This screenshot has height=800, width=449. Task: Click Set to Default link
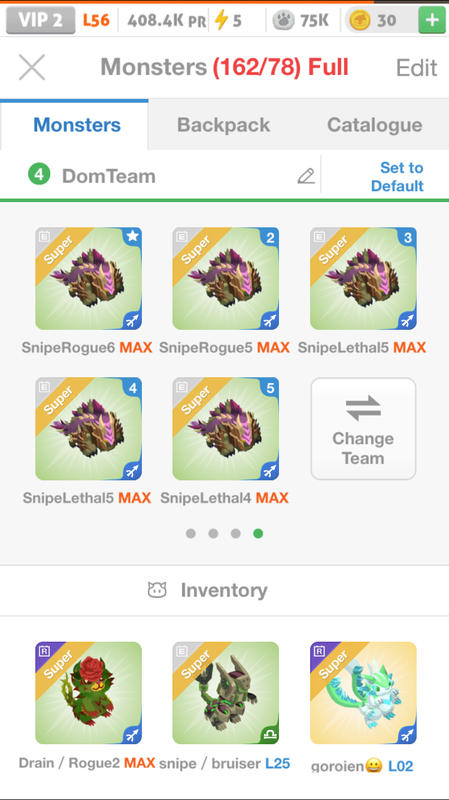pyautogui.click(x=397, y=177)
